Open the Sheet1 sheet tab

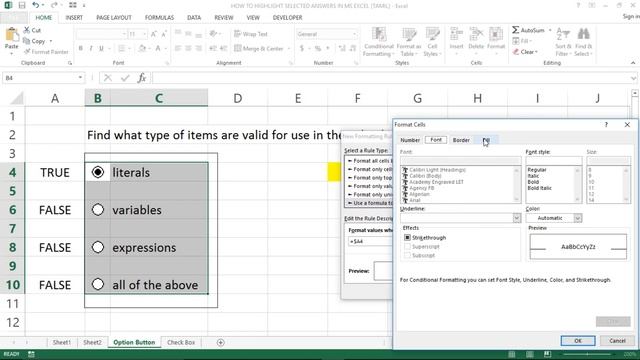(x=62, y=342)
